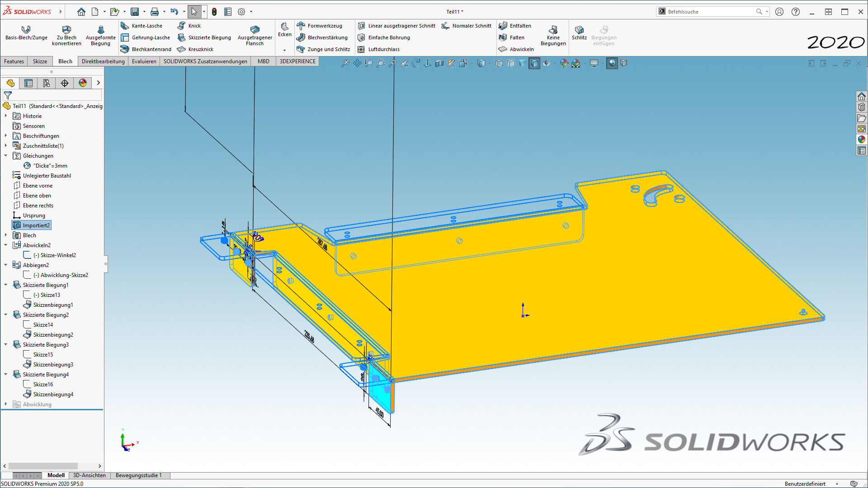The height and width of the screenshot is (488, 868).
Task: Select the Falten tool
Action: coord(512,38)
